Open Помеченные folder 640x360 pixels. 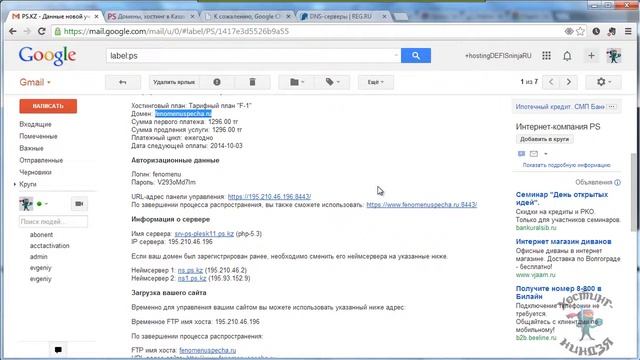[38, 136]
